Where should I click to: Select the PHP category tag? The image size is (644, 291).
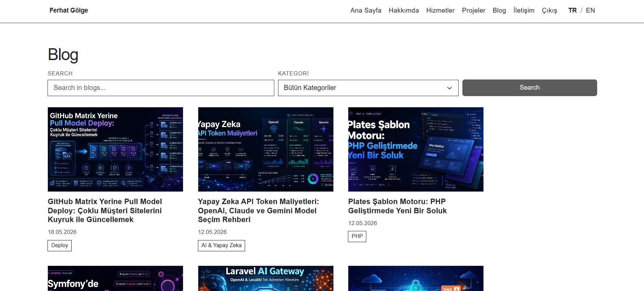pos(357,236)
